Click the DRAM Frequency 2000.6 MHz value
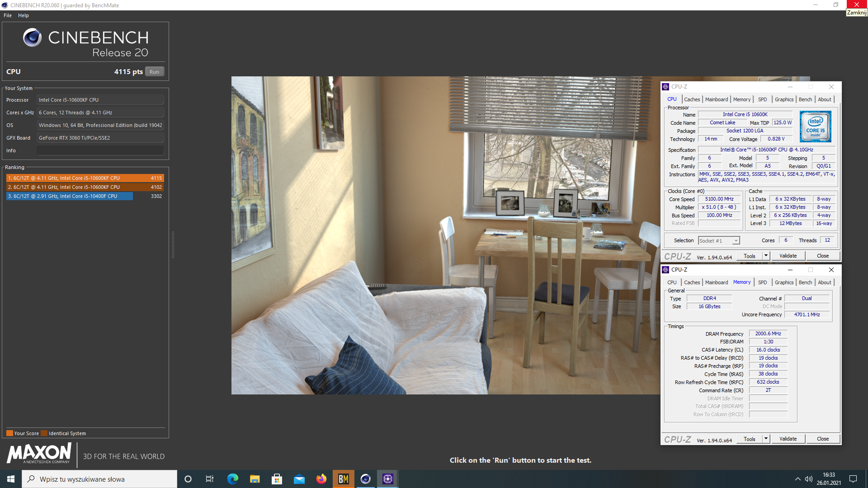This screenshot has height=488, width=868. click(x=768, y=334)
